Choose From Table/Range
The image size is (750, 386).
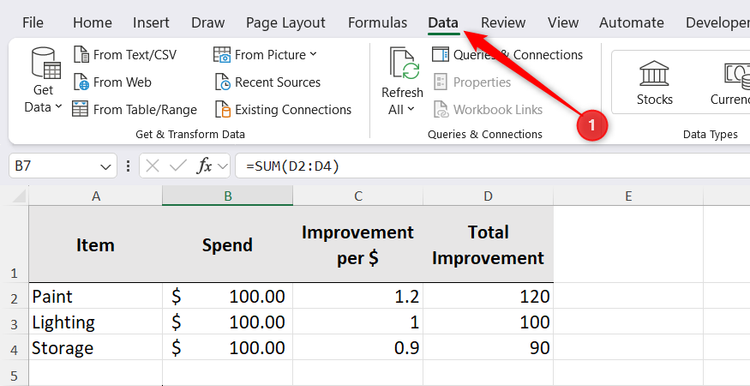[134, 110]
